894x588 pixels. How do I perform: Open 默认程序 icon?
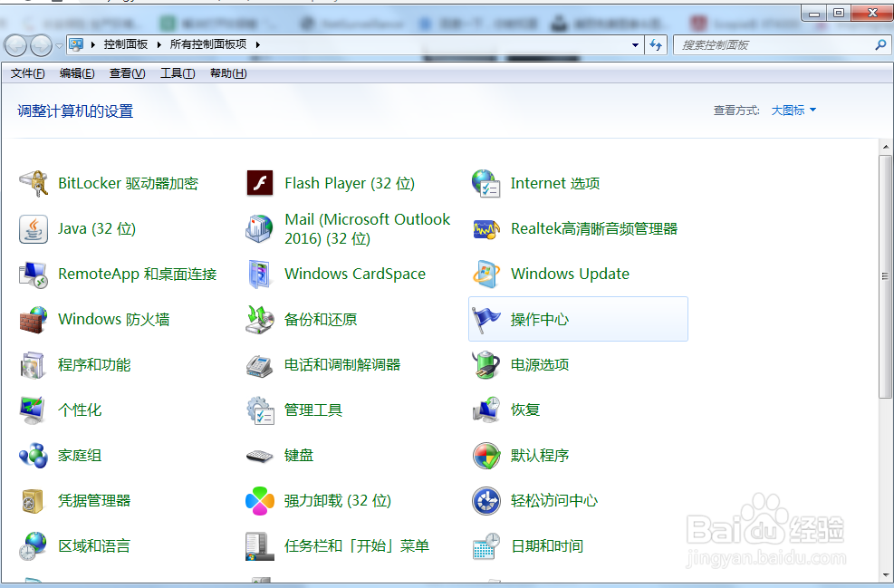(485, 456)
